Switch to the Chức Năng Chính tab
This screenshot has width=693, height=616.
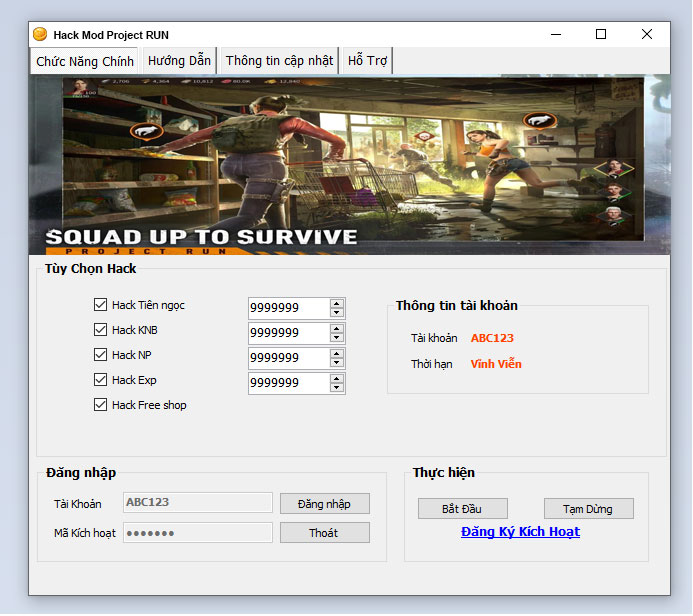point(85,61)
